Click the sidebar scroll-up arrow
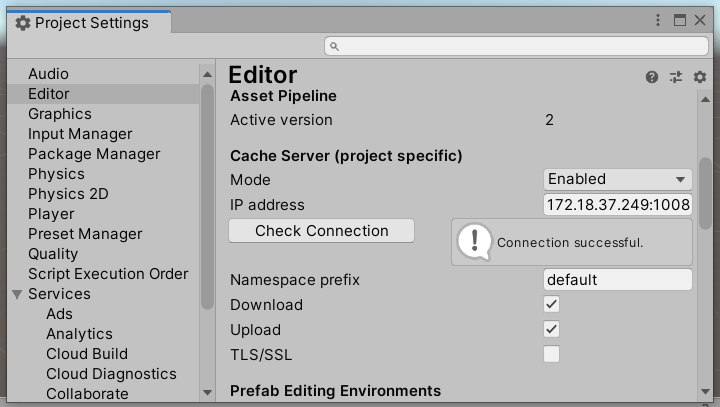The width and height of the screenshot is (720, 407). 207,73
